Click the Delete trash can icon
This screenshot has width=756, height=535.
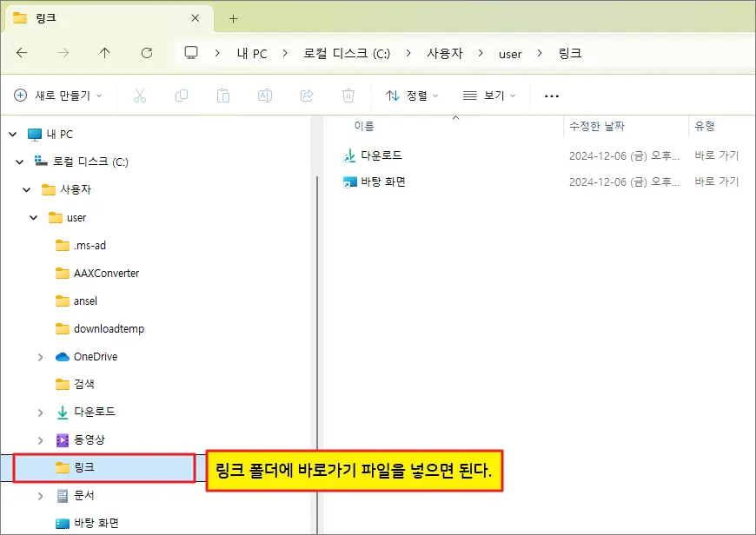[348, 96]
